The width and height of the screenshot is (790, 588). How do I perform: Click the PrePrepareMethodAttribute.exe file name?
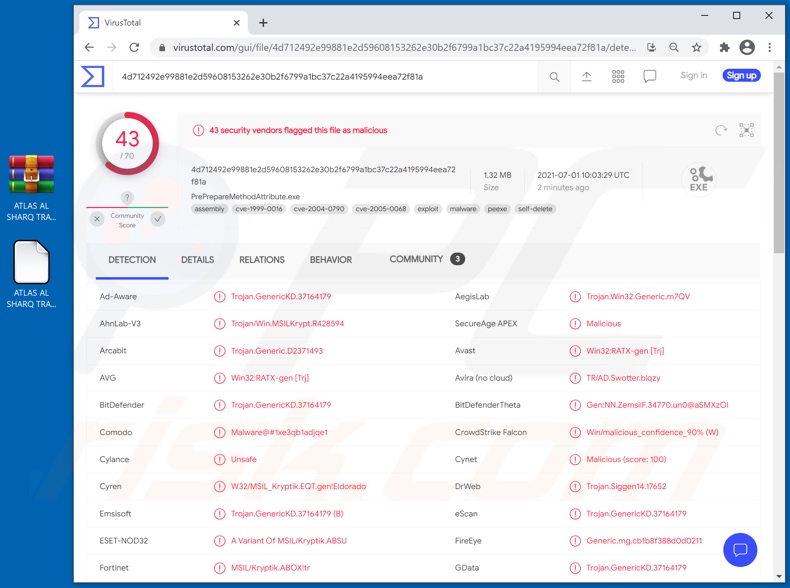245,197
